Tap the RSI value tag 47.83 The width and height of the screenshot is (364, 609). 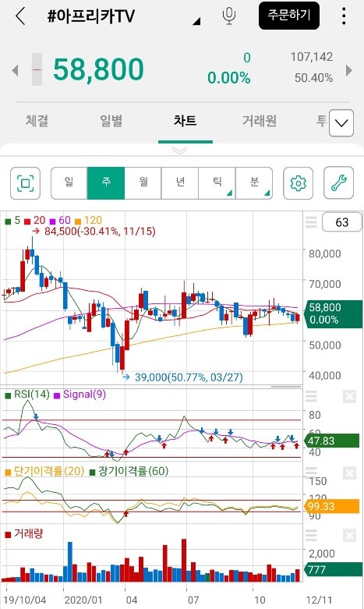(332, 441)
